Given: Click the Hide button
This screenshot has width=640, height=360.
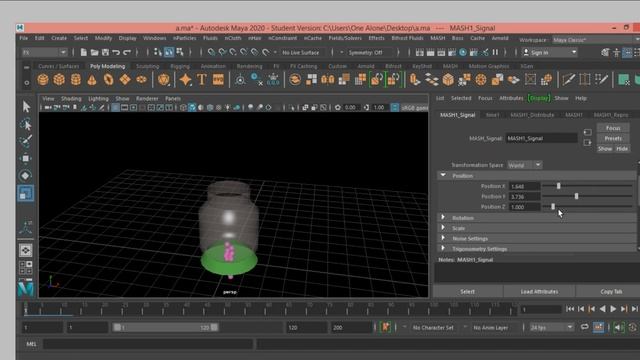Looking at the screenshot, I should 622,149.
